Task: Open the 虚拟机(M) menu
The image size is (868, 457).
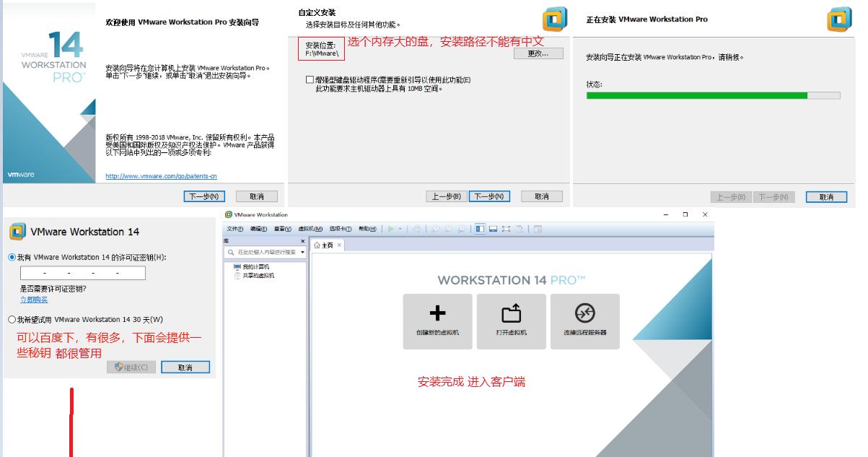Action: pyautogui.click(x=310, y=229)
